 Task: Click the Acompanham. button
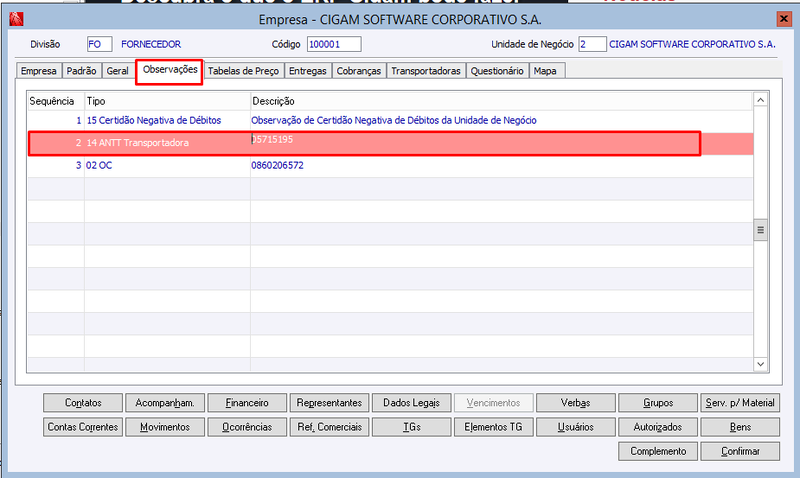tap(165, 403)
